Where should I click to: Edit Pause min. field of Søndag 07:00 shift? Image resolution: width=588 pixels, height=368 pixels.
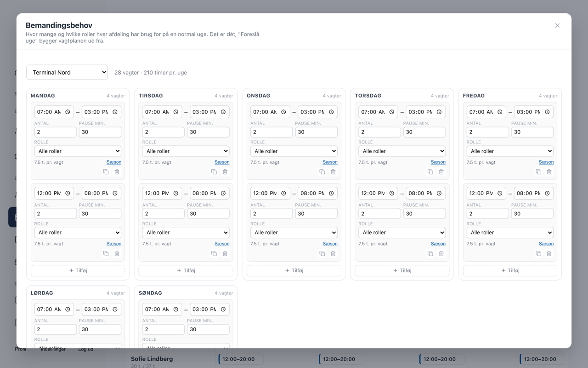click(209, 329)
